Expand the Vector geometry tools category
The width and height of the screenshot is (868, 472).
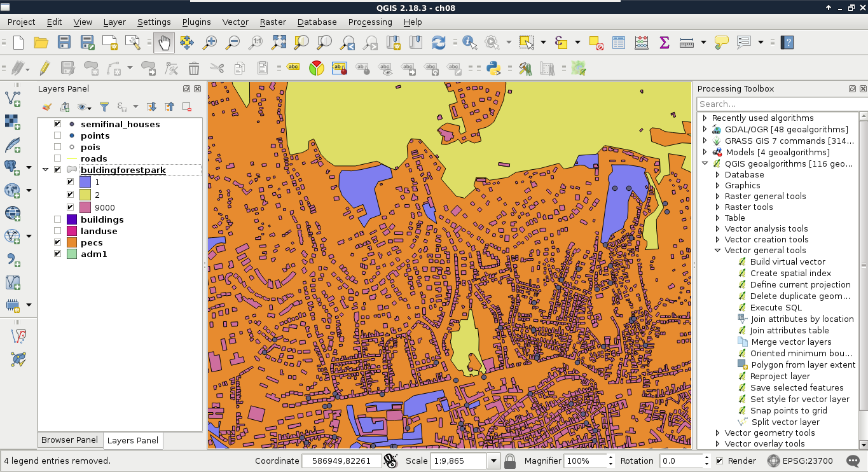pyautogui.click(x=719, y=433)
